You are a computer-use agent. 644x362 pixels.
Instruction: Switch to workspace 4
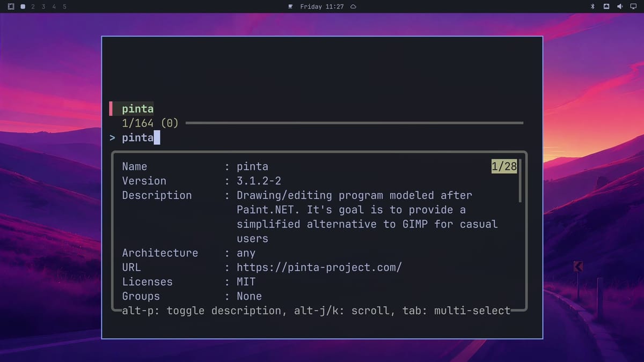54,6
